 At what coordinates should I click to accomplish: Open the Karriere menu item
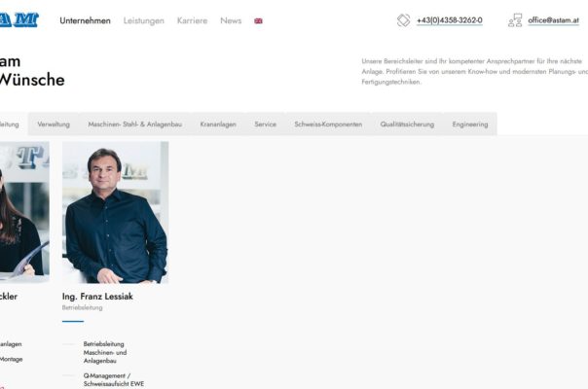click(x=192, y=20)
